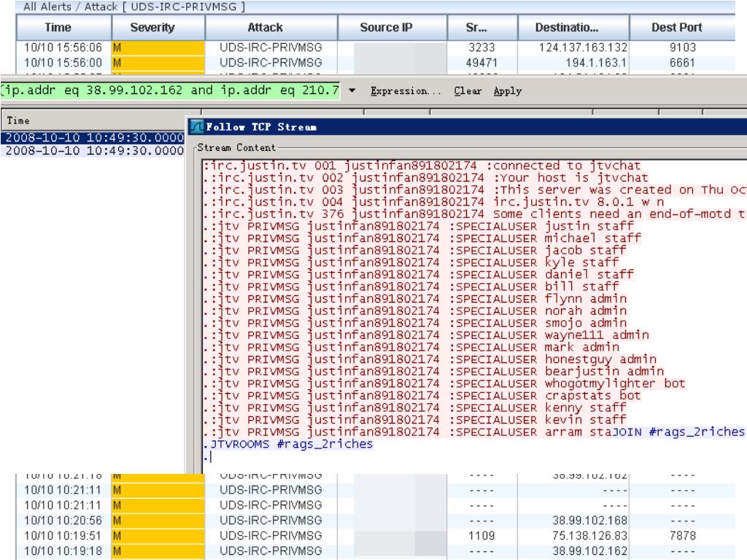The image size is (747, 560).
Task: Click destination port 6661
Action: coord(683,63)
